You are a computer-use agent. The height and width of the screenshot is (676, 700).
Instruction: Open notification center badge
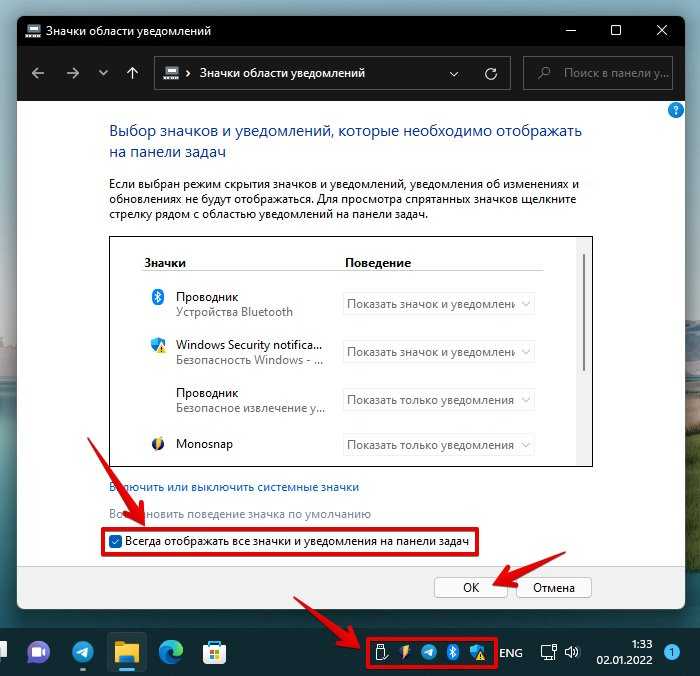point(671,652)
